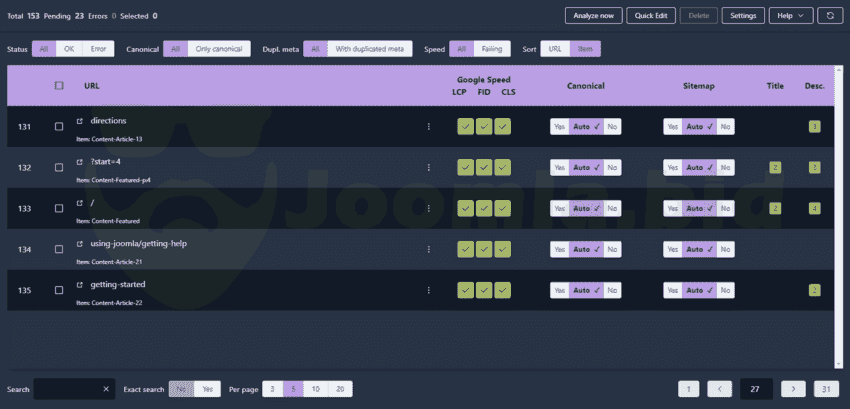Select all rows using header checkbox

coord(59,86)
